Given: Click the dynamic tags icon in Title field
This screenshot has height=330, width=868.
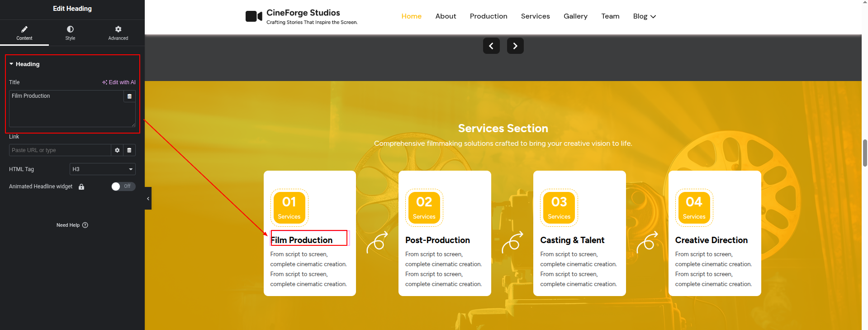Looking at the screenshot, I should [x=129, y=96].
